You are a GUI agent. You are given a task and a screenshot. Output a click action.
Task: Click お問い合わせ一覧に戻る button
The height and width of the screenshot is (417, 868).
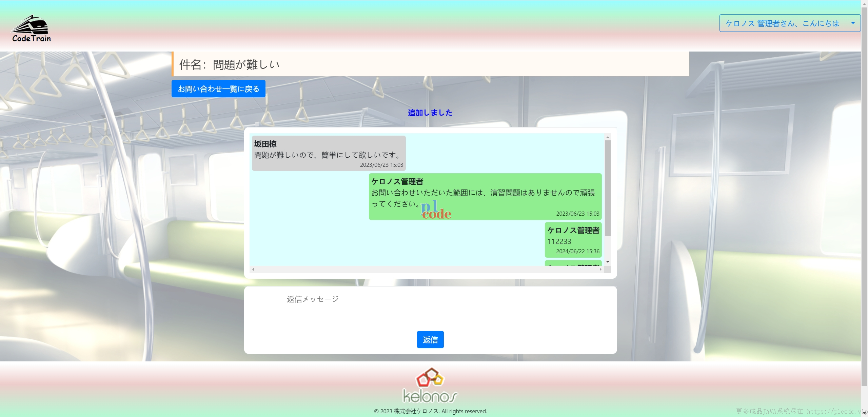tap(218, 89)
